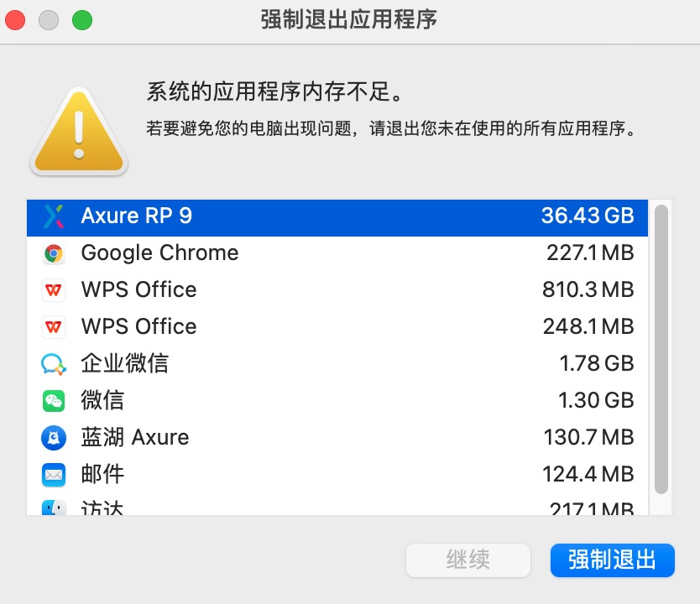Select the 访达 row at list bottom

[336, 508]
